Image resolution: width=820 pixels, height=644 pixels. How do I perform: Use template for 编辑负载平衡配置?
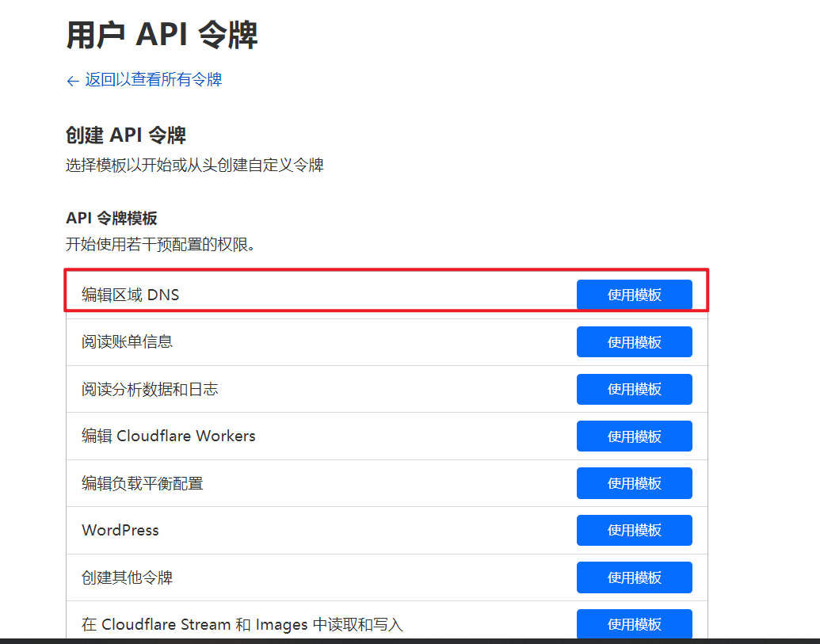tap(634, 483)
